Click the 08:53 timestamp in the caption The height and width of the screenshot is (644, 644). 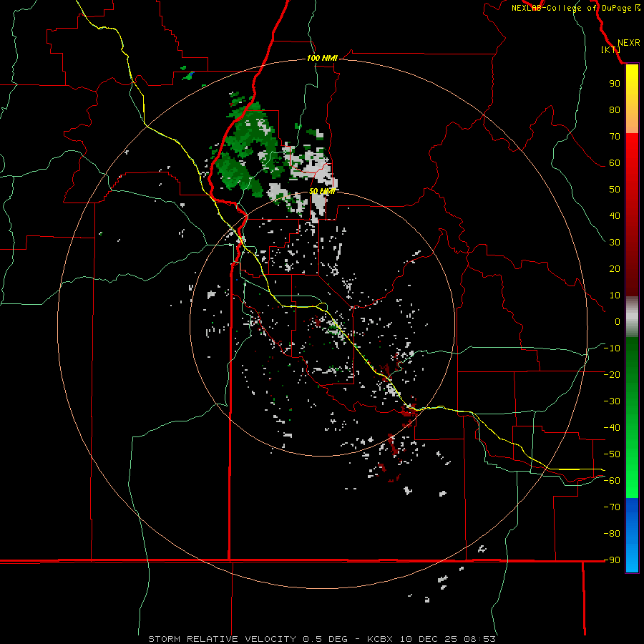pyautogui.click(x=479, y=639)
